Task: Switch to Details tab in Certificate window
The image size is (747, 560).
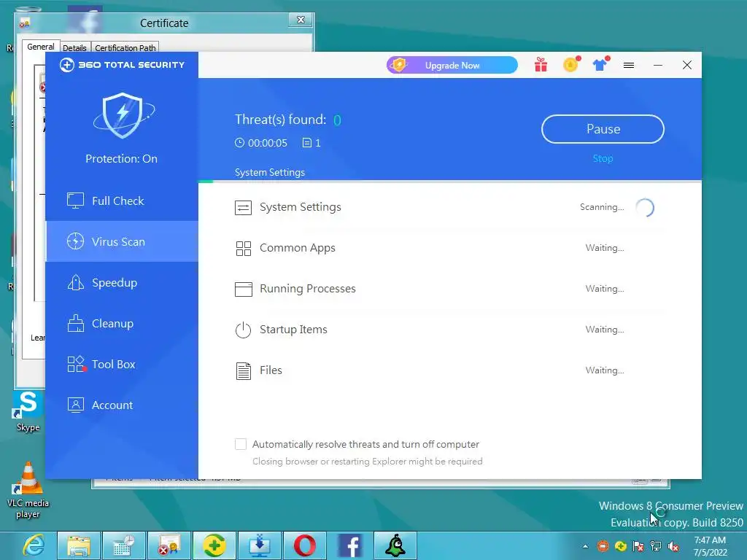Action: 75,47
